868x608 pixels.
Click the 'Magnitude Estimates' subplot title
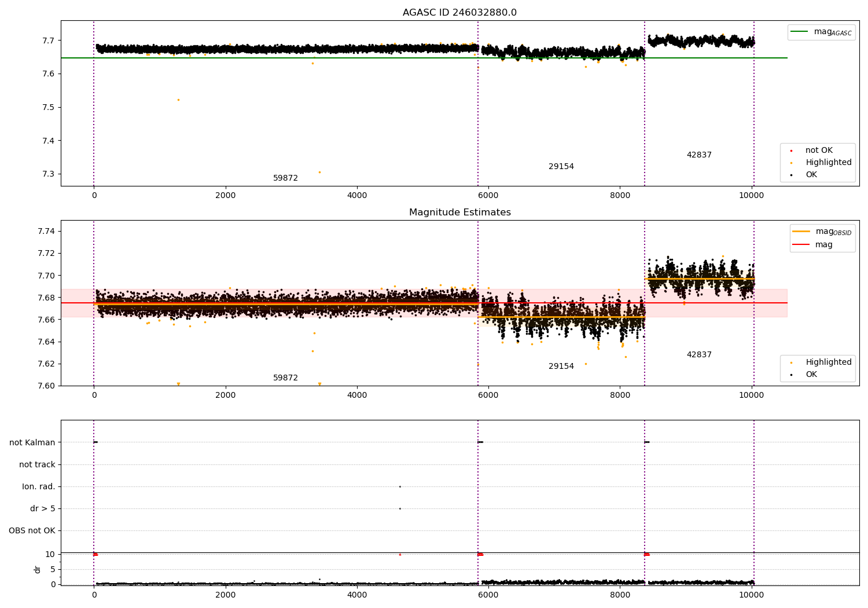459,213
